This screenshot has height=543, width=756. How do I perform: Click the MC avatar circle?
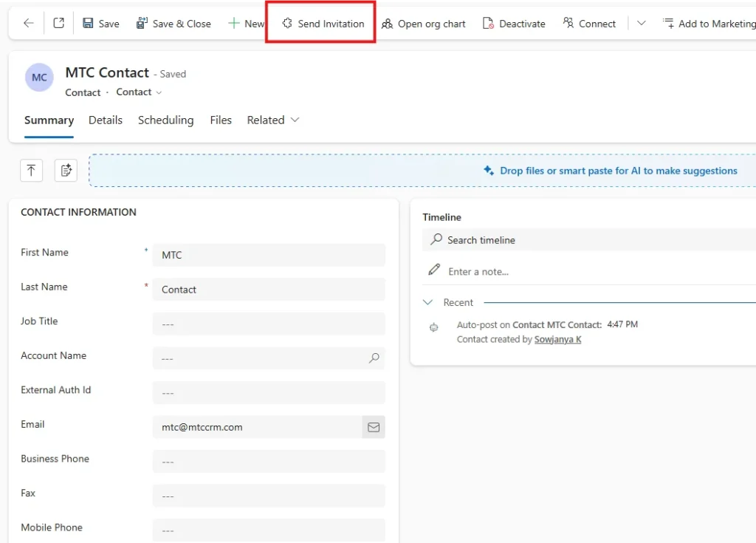point(39,78)
